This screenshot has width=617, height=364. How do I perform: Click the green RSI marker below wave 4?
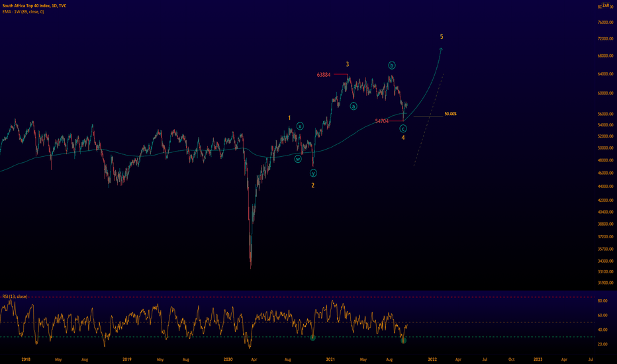point(403,340)
